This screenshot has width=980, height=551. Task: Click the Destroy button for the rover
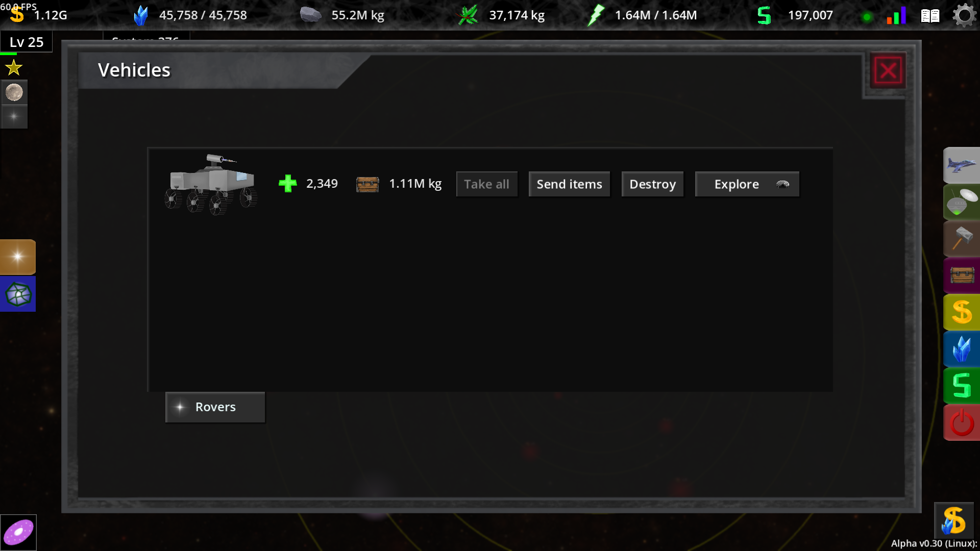coord(652,184)
